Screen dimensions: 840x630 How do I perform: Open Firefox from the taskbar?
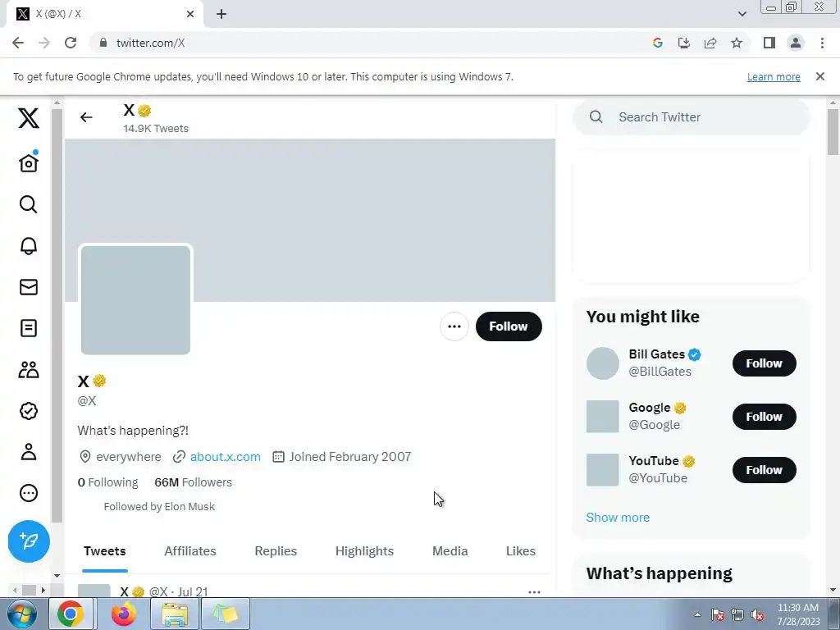(x=124, y=614)
